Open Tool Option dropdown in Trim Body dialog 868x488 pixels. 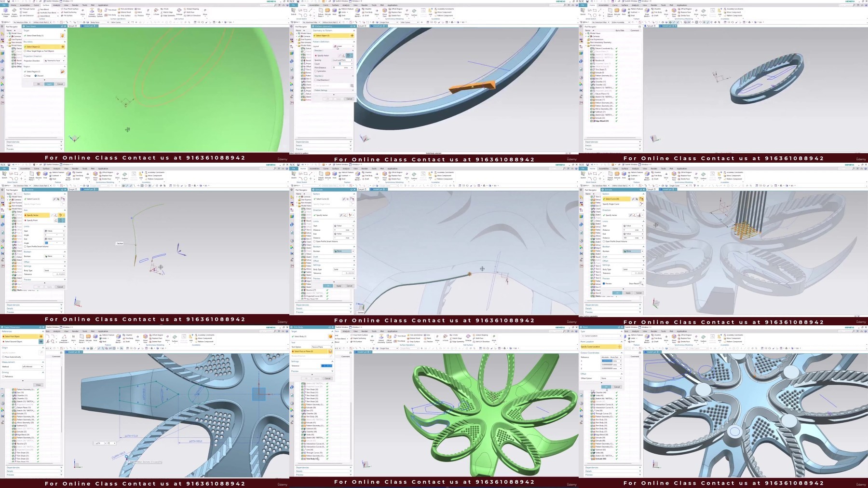[x=322, y=347]
